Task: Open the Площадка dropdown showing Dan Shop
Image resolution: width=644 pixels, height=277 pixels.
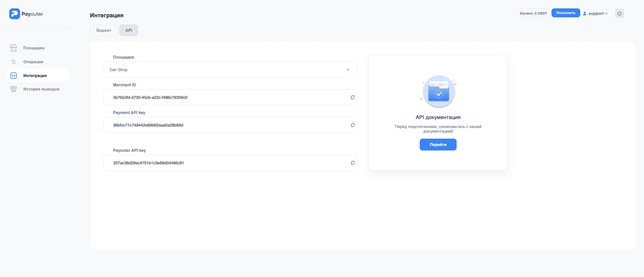Action: click(230, 70)
